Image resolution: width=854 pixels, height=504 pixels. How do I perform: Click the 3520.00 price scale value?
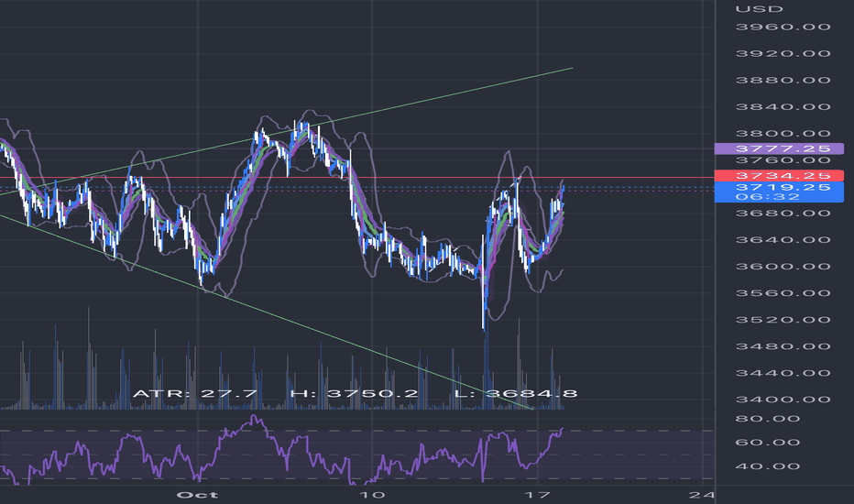[x=783, y=320]
